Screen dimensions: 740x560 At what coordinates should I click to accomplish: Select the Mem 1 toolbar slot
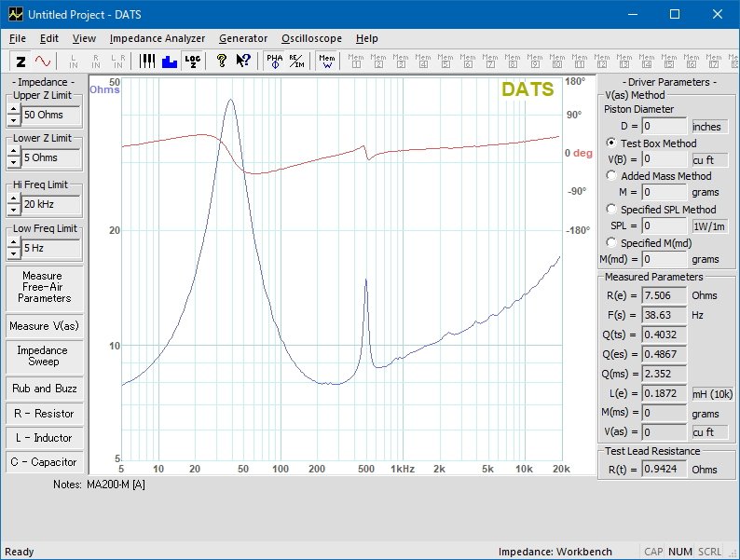[x=356, y=61]
